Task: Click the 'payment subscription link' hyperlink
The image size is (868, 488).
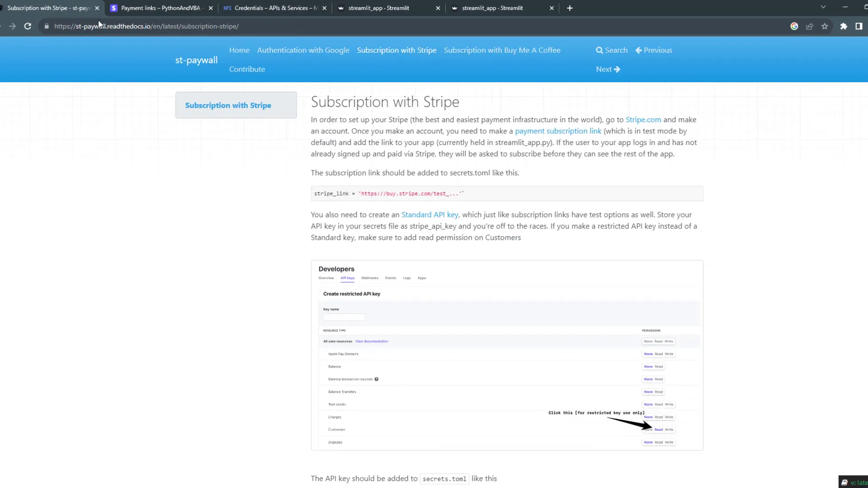Action: coord(558,131)
